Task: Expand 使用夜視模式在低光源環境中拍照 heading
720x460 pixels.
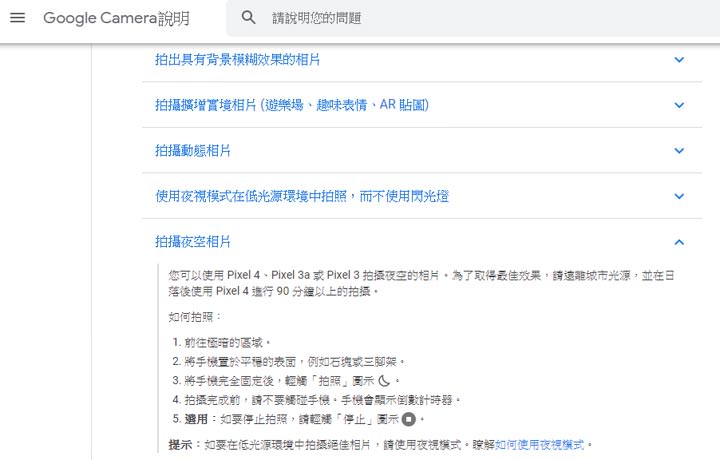Action: (302, 196)
